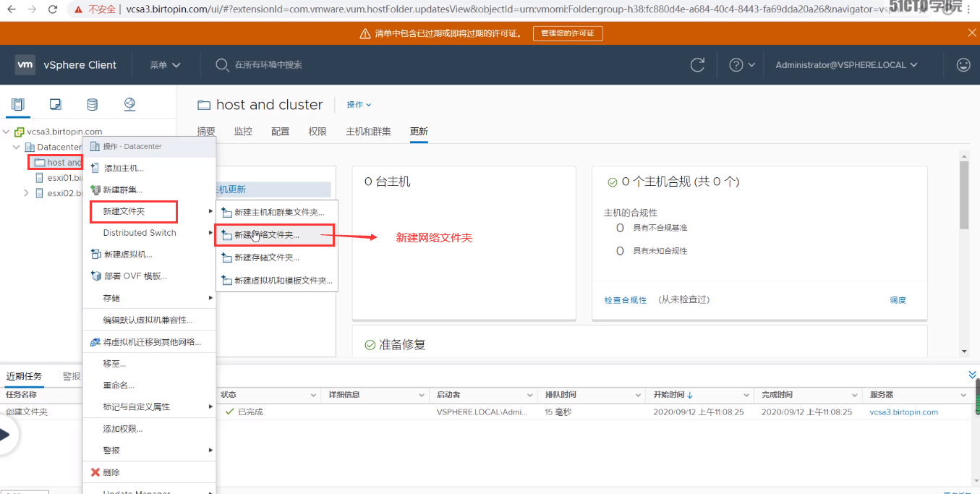980x494 pixels.
Task: Open 警报 submenu in context menu
Action: point(150,450)
